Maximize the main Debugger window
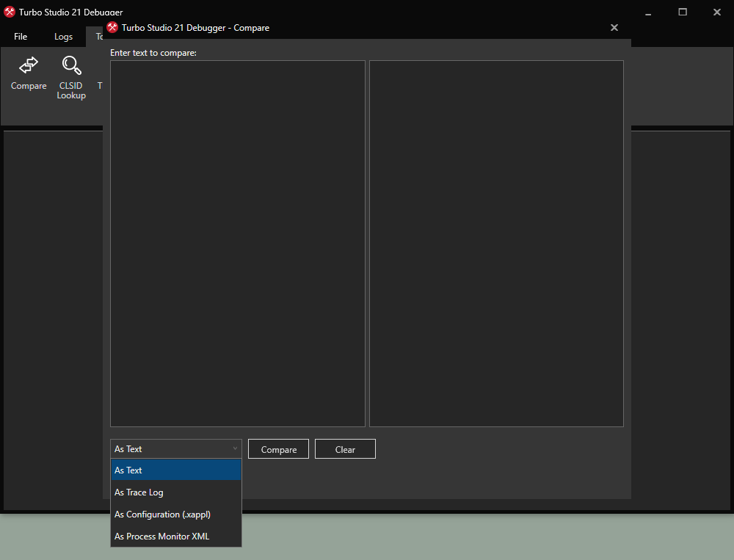Image resolution: width=734 pixels, height=560 pixels. 683,12
